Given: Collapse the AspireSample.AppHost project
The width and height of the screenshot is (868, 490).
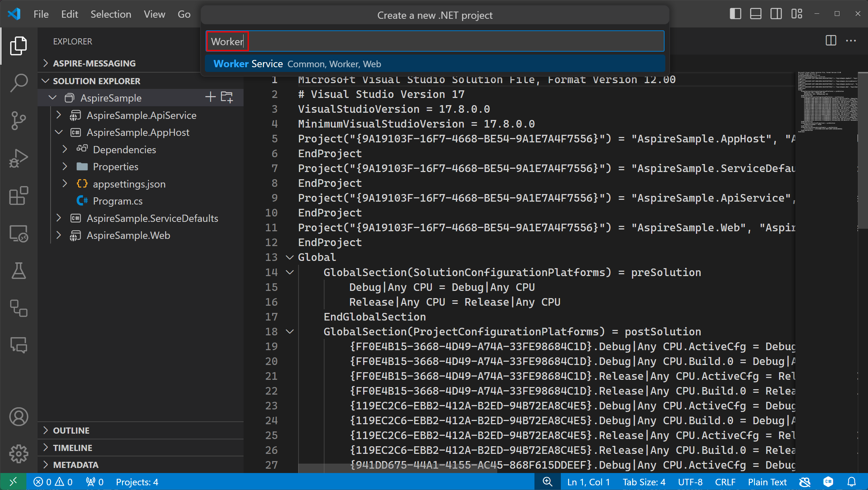Looking at the screenshot, I should coord(59,132).
